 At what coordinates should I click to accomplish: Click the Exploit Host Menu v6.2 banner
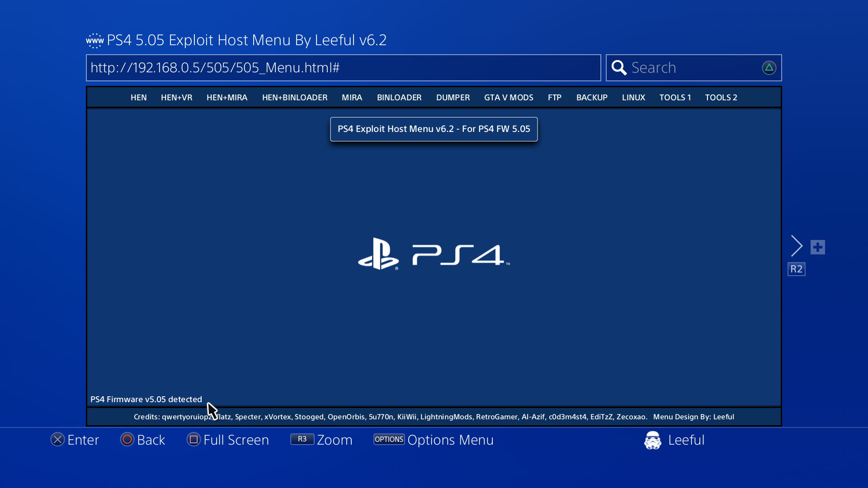(434, 129)
